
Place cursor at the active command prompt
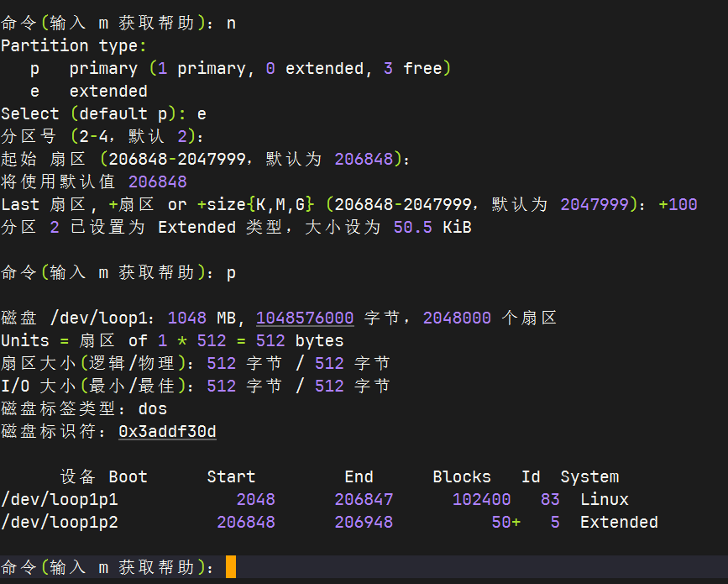click(x=231, y=566)
